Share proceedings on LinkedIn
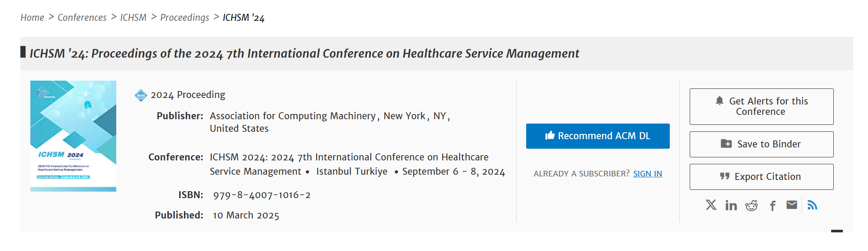 pos(731,205)
